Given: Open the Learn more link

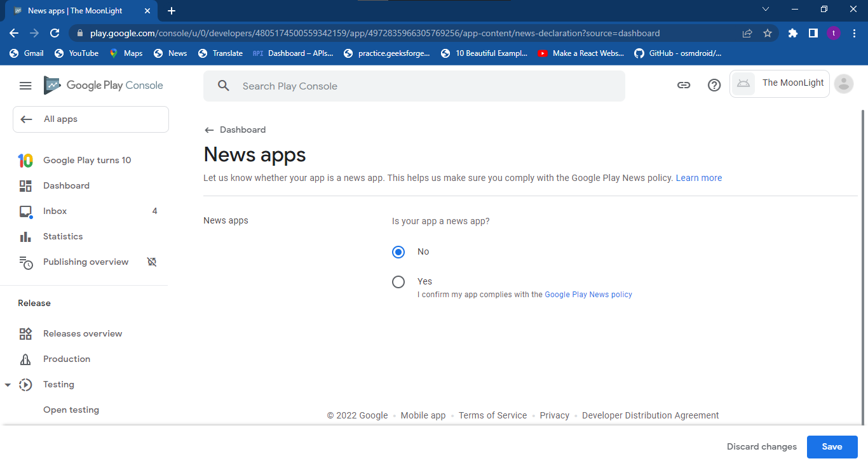Looking at the screenshot, I should click(699, 178).
